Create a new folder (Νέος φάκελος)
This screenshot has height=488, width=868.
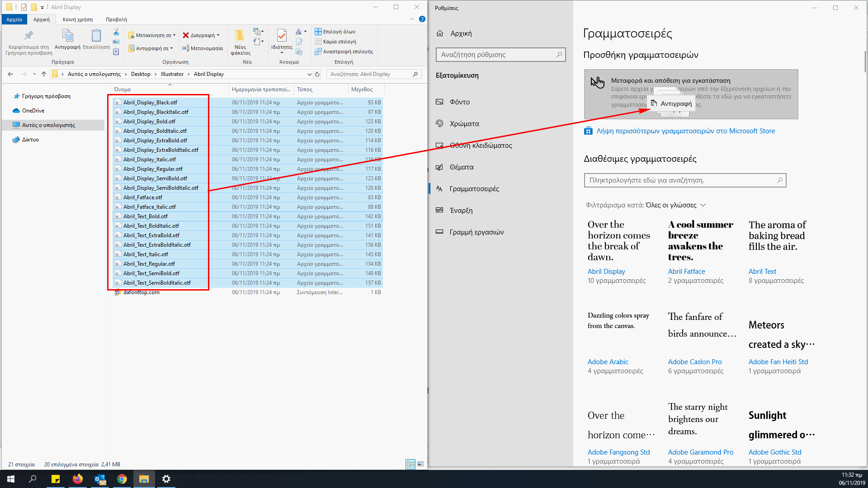240,42
